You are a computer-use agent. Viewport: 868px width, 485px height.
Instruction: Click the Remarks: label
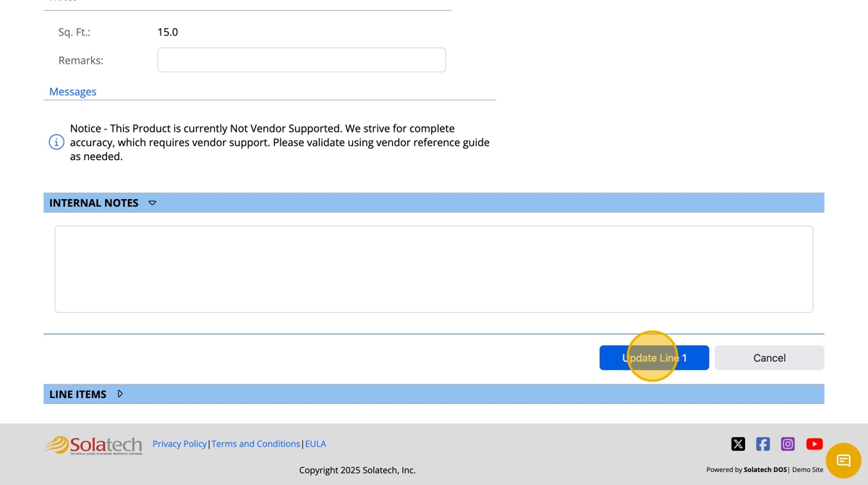click(81, 60)
